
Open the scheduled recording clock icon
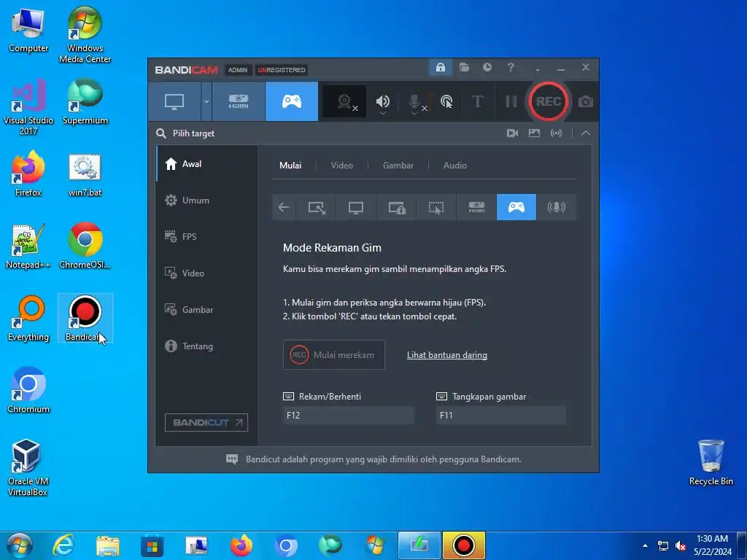point(487,67)
